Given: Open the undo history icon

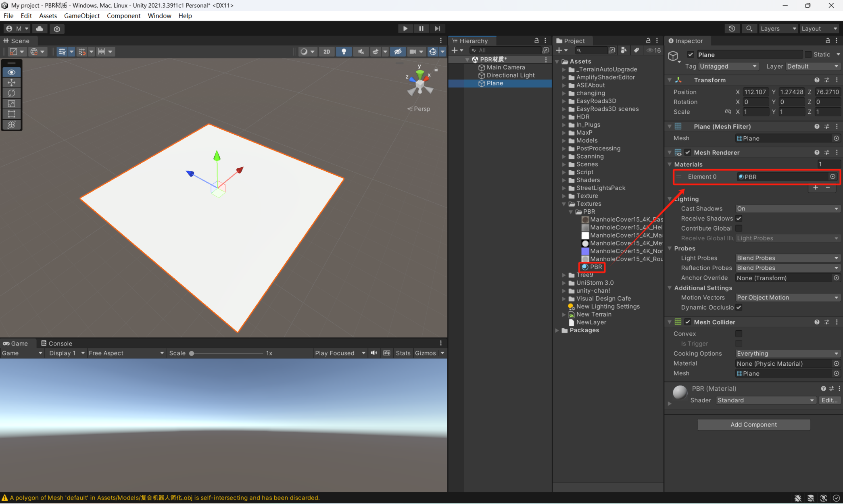Looking at the screenshot, I should click(732, 29).
